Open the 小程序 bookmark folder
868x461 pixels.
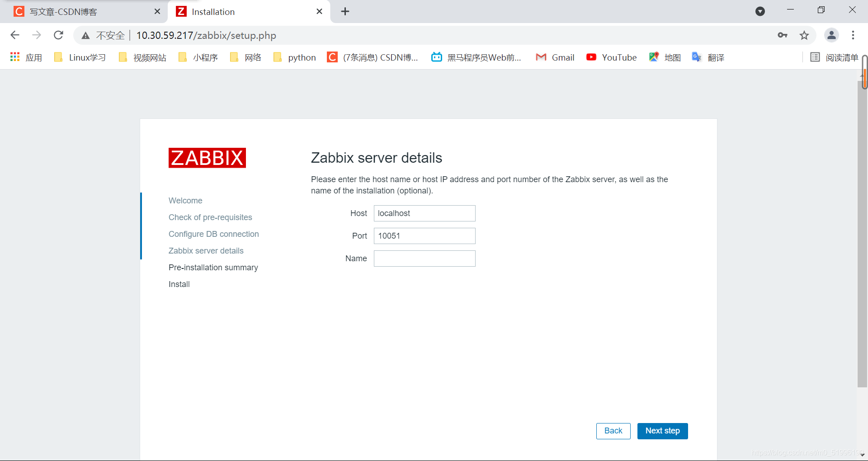pos(198,57)
